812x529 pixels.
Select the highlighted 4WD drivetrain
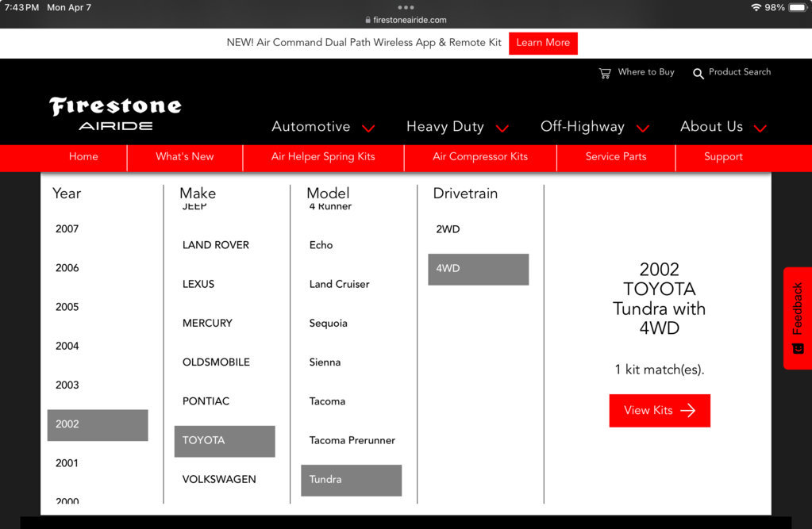[x=478, y=269]
